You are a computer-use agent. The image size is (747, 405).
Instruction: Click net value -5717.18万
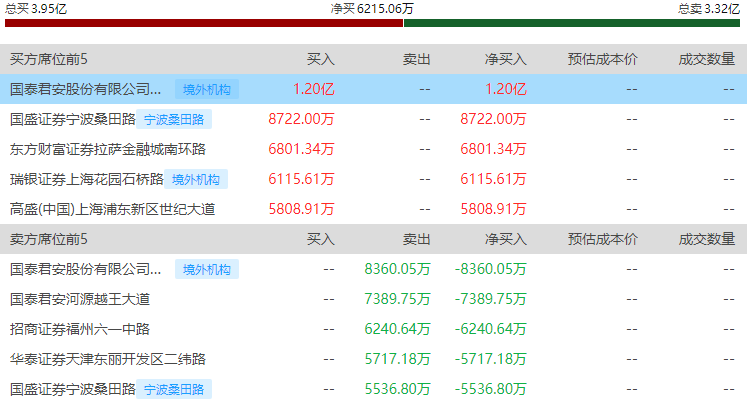click(491, 359)
